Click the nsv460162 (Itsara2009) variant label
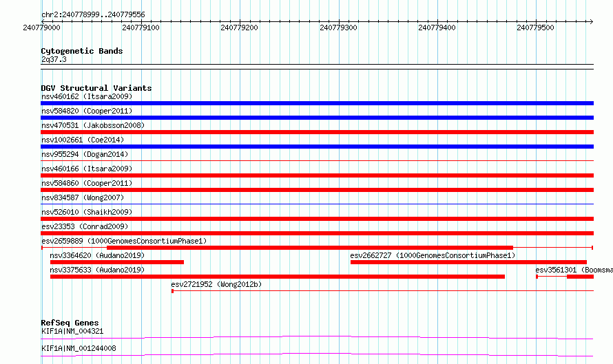This screenshot has width=613, height=364. click(87, 96)
